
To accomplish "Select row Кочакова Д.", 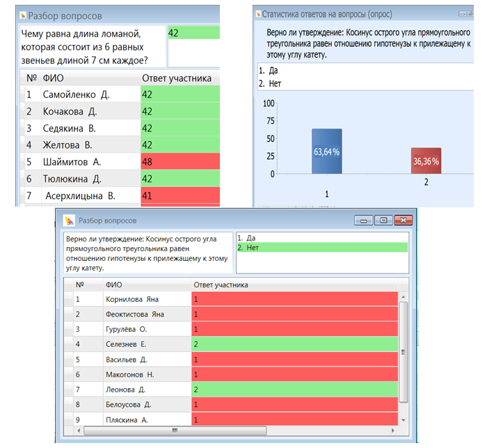I will tap(120, 111).
